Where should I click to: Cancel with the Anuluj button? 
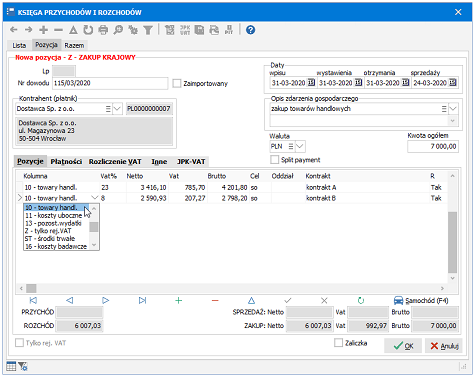[444, 346]
